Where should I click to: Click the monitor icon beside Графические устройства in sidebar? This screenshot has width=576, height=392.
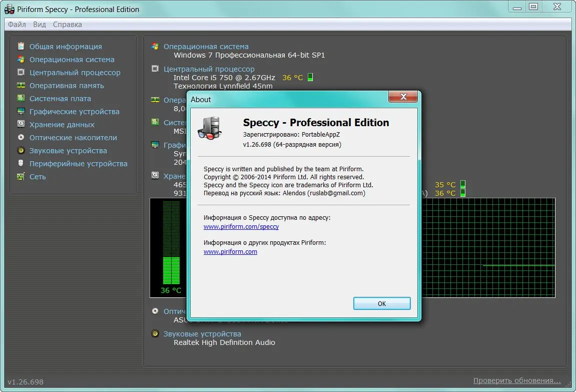[21, 111]
